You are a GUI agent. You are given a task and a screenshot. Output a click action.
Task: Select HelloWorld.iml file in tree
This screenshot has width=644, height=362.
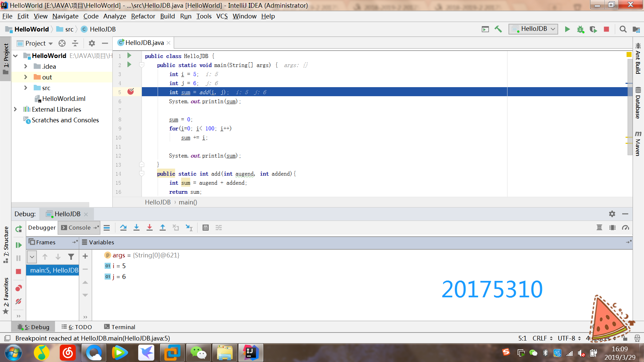click(x=64, y=99)
